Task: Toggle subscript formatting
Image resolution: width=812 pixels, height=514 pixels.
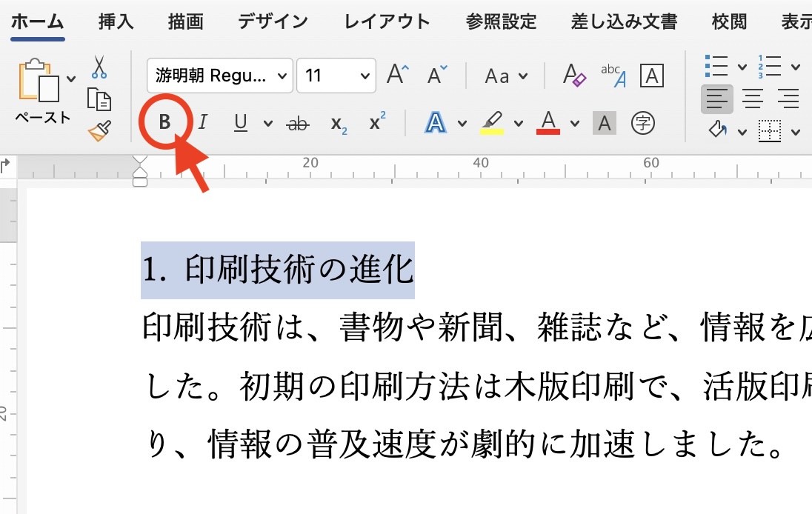Action: click(339, 124)
